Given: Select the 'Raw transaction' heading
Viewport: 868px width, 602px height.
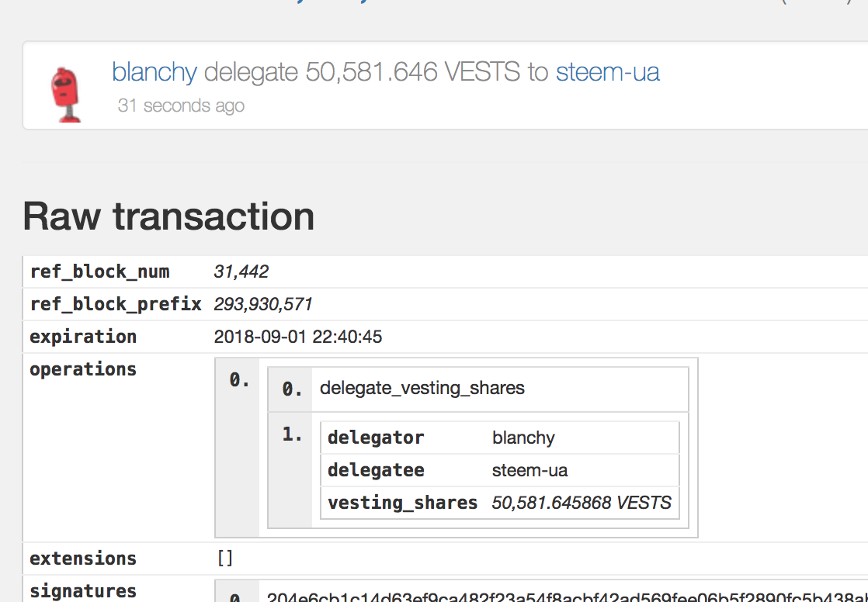Looking at the screenshot, I should click(168, 216).
